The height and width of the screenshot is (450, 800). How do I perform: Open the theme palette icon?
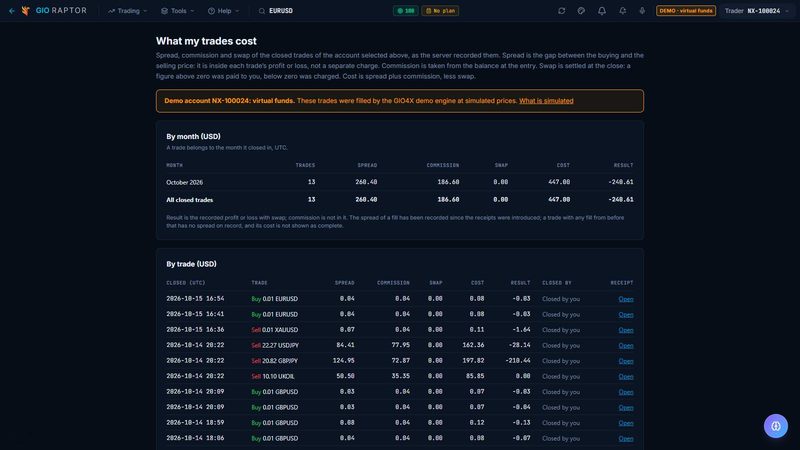tap(581, 11)
